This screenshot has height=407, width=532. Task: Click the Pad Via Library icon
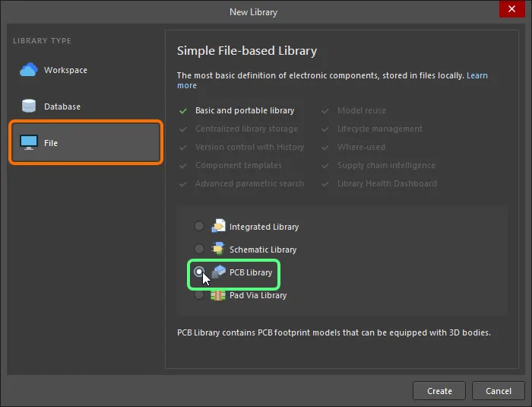click(x=219, y=294)
